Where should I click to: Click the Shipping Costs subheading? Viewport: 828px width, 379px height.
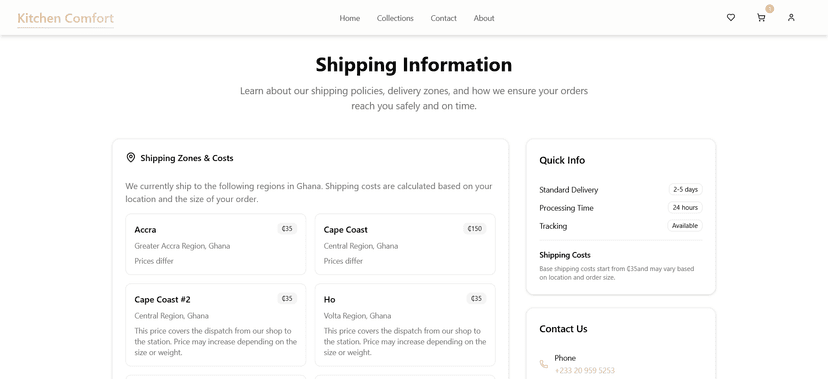[x=565, y=255]
